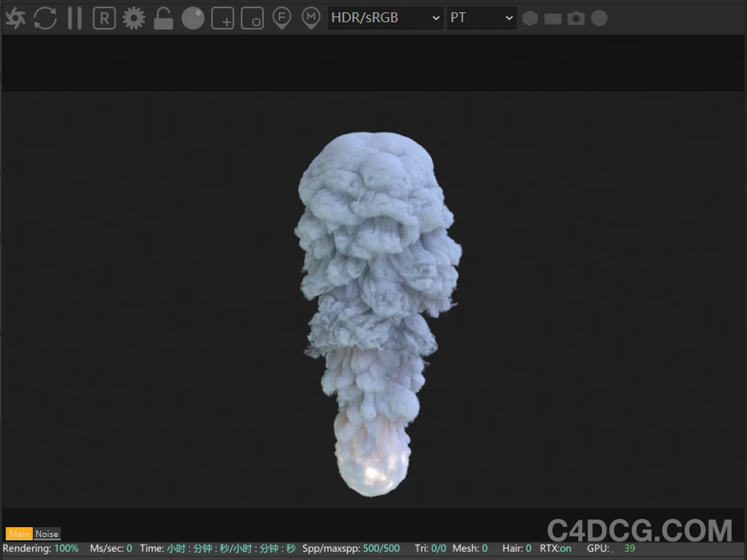This screenshot has height=560, width=747.
Task: Pause the live viewer render
Action: tap(73, 18)
